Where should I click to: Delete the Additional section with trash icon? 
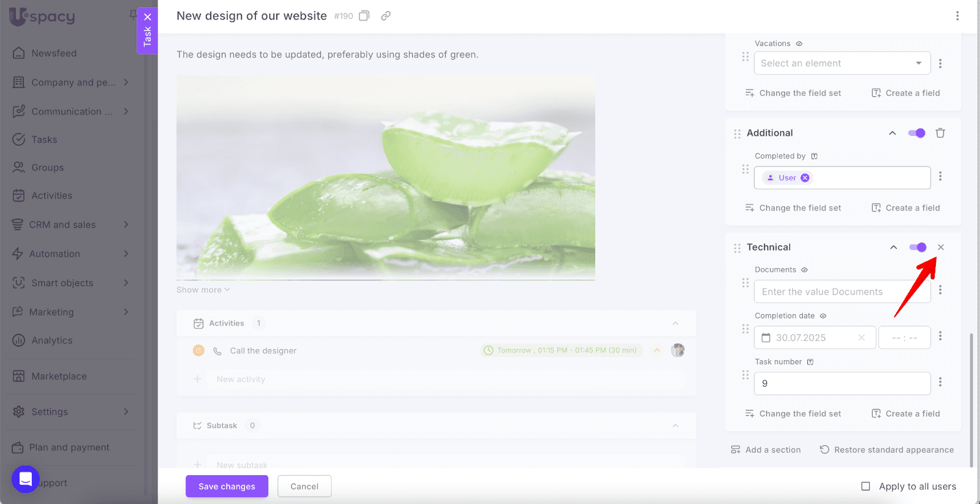(x=940, y=133)
